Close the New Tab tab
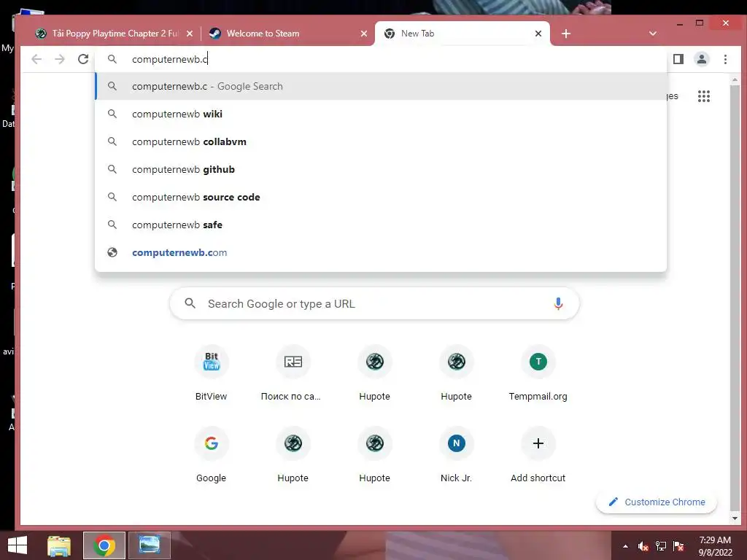The width and height of the screenshot is (747, 560). click(x=538, y=34)
